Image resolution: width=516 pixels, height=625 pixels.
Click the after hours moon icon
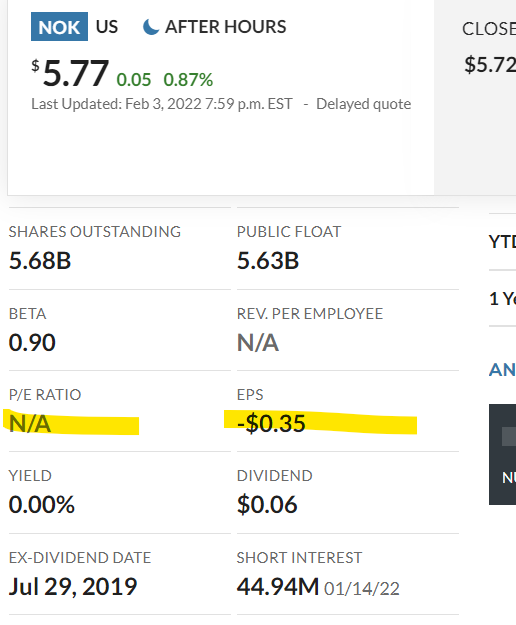coord(151,27)
